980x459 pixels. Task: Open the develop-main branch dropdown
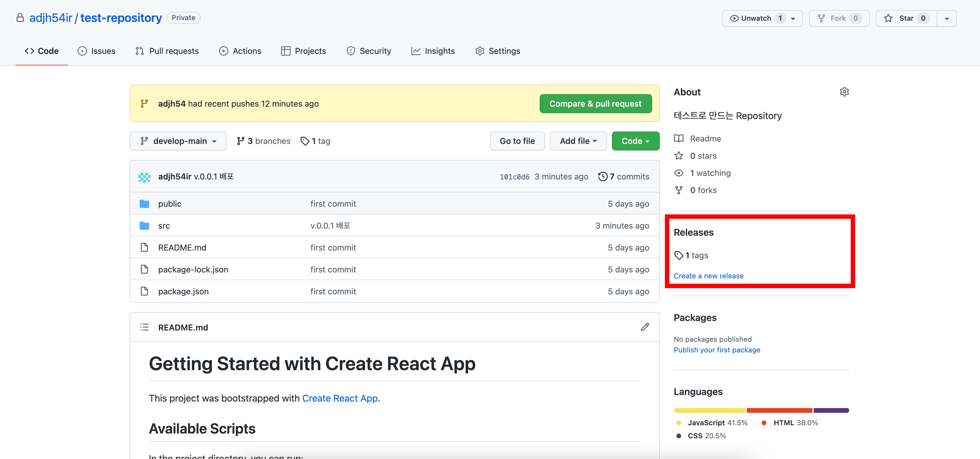pos(178,141)
